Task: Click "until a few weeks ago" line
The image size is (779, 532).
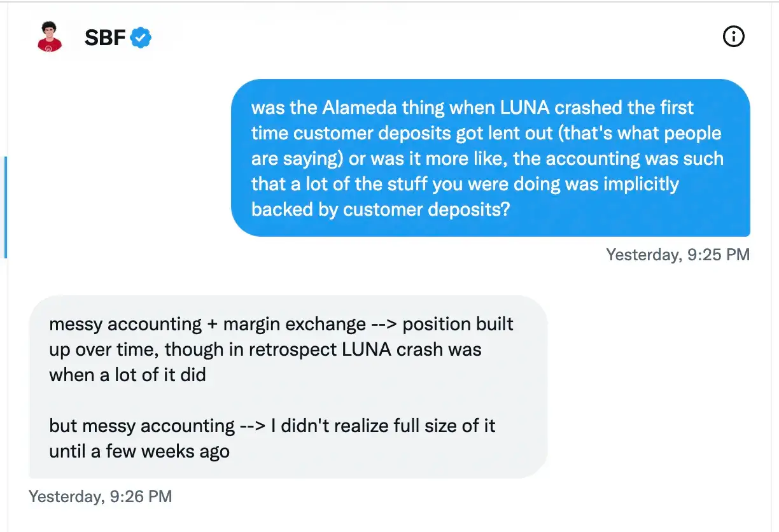Action: tap(139, 451)
